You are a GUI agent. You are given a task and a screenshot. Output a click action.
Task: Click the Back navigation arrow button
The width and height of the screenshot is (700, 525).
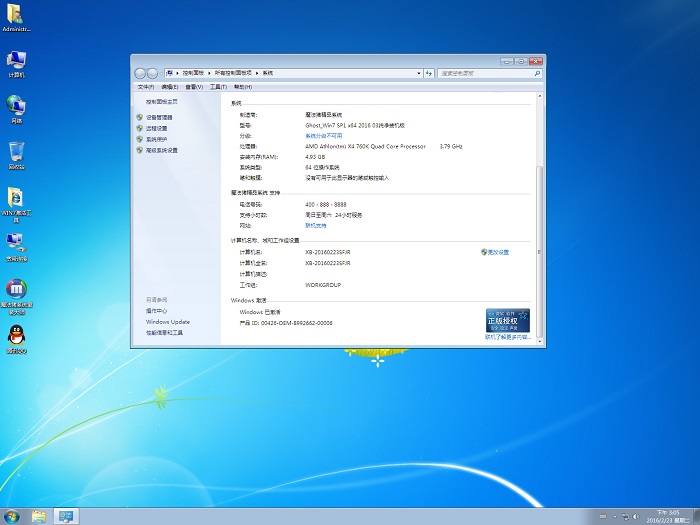pyautogui.click(x=140, y=73)
